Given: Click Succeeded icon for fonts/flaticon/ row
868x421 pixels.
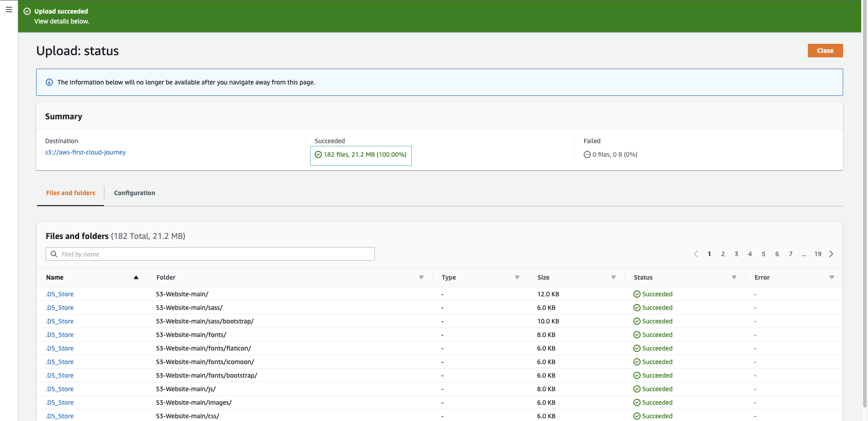Looking at the screenshot, I should pyautogui.click(x=637, y=348).
